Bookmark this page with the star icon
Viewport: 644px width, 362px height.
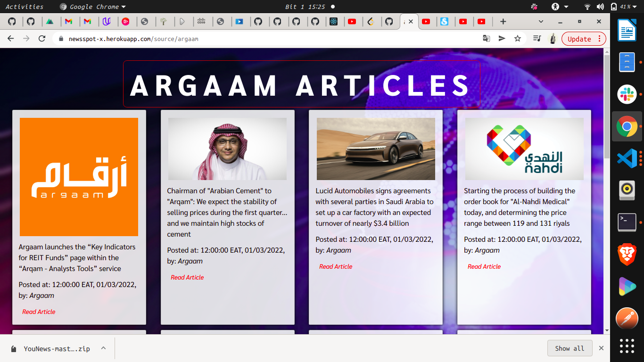(518, 39)
